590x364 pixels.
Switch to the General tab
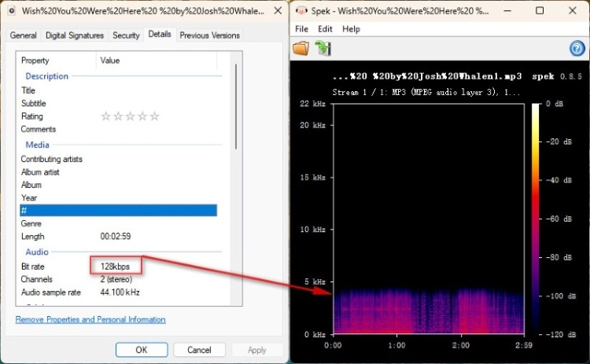click(x=24, y=35)
